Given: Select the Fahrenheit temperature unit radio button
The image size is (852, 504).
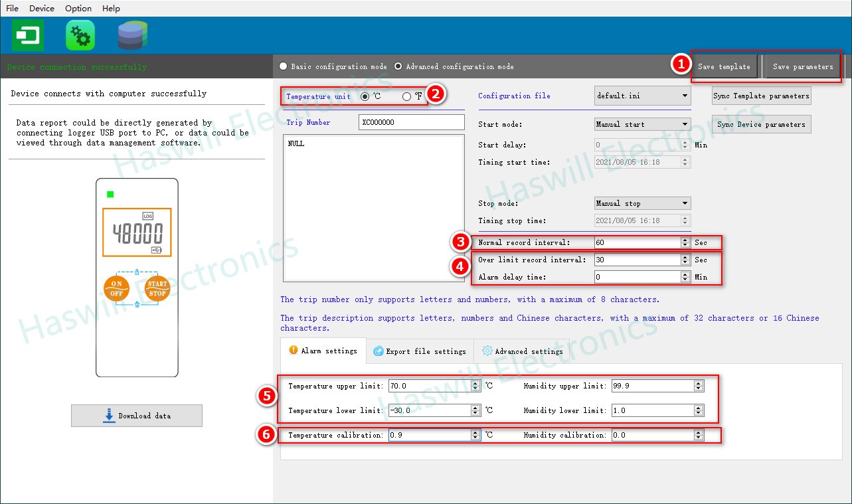Looking at the screenshot, I should [x=406, y=96].
